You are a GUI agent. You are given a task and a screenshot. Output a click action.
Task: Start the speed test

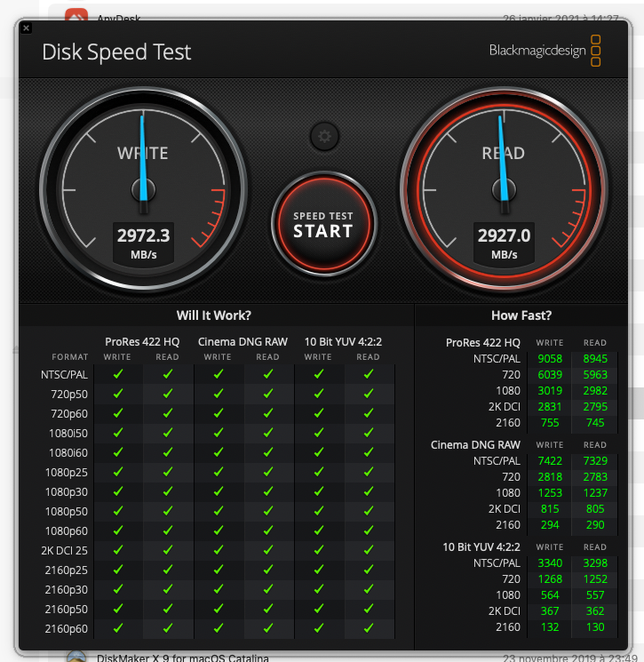click(323, 224)
